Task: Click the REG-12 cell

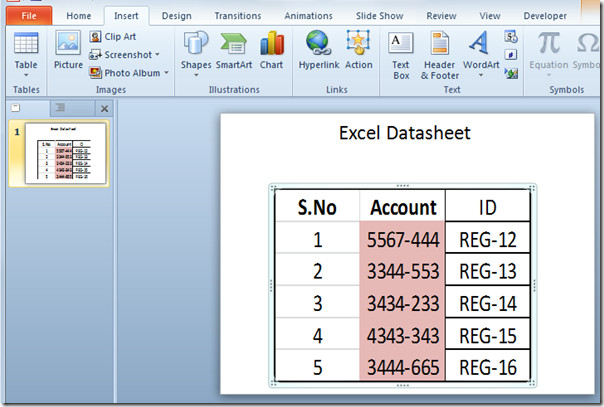Action: [x=488, y=238]
